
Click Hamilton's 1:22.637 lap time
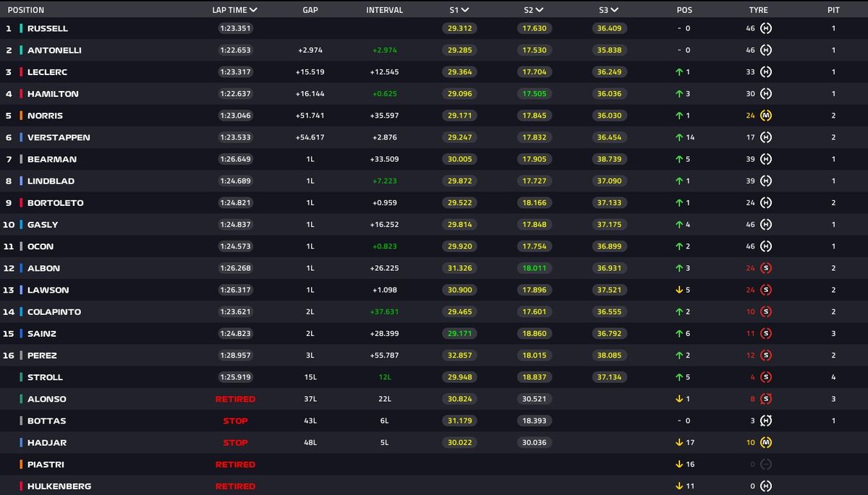point(235,94)
